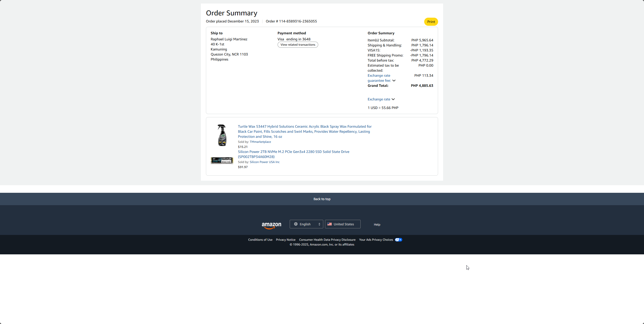This screenshot has width=644, height=324.
Task: Open Conditions of Use link
Action: tap(260, 240)
